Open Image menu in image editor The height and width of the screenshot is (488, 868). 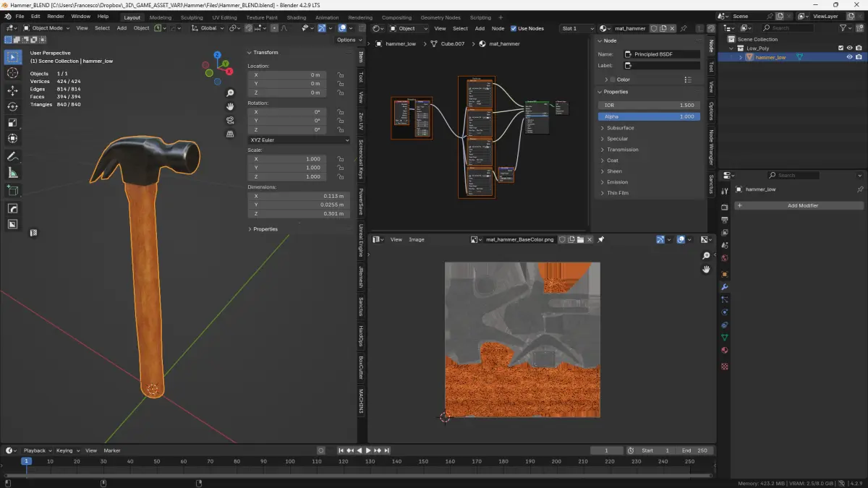pos(417,239)
